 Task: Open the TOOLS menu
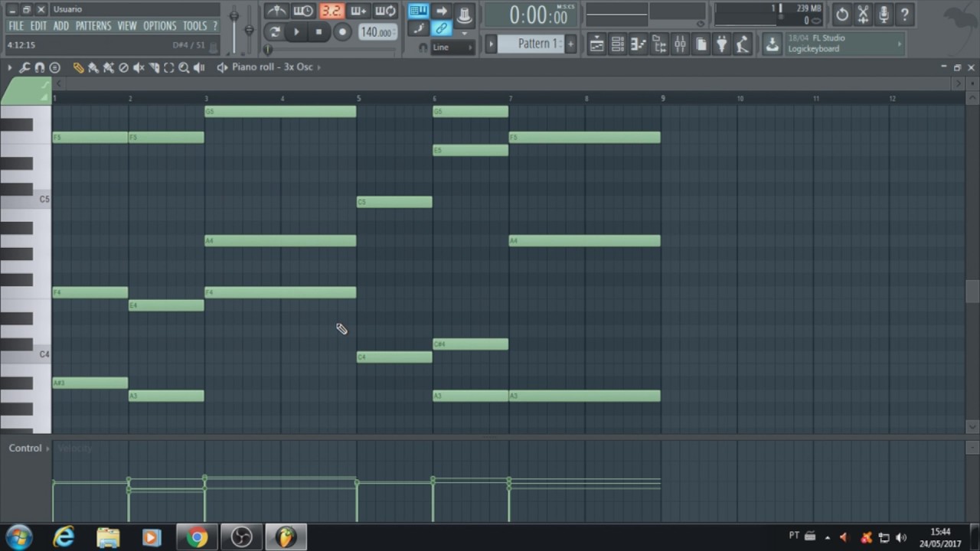click(194, 26)
